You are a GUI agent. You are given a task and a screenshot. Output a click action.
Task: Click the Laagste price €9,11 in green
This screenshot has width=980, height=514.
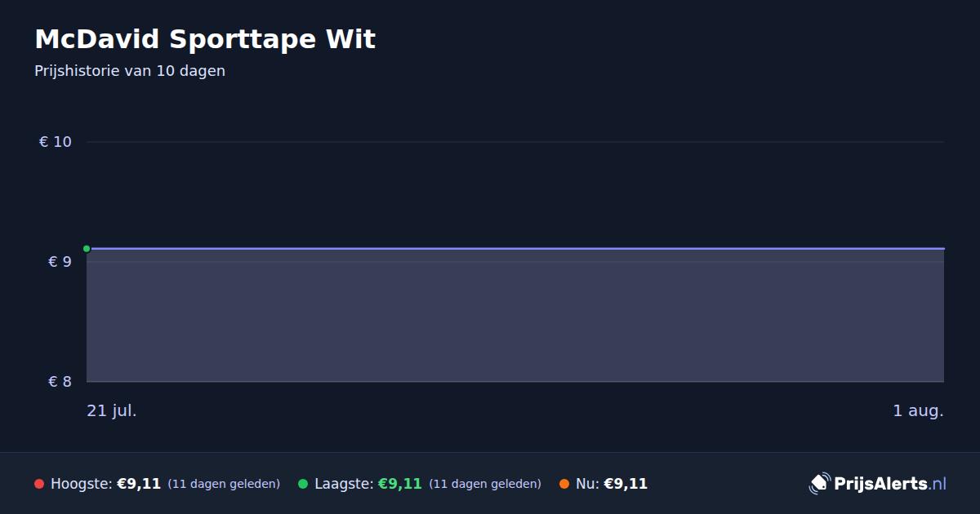[400, 484]
